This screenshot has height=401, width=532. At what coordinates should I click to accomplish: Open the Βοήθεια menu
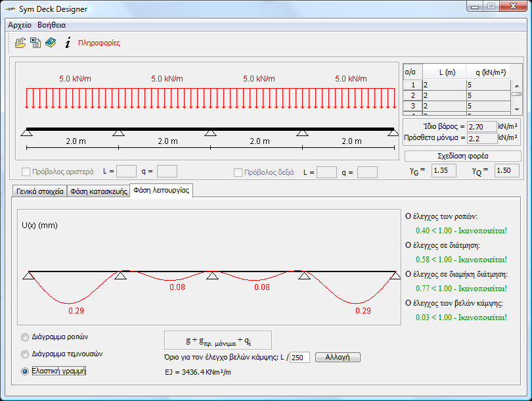point(52,25)
